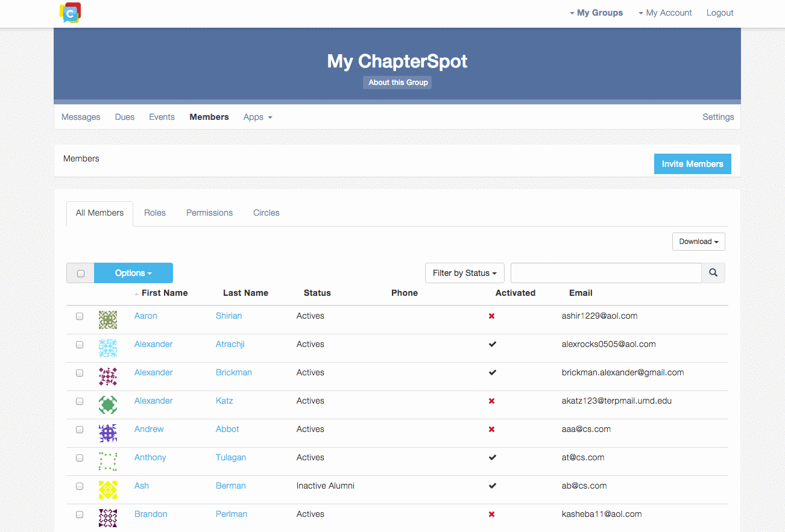Viewport: 785px width, 532px height.
Task: Click the About this Group button
Action: click(x=398, y=83)
